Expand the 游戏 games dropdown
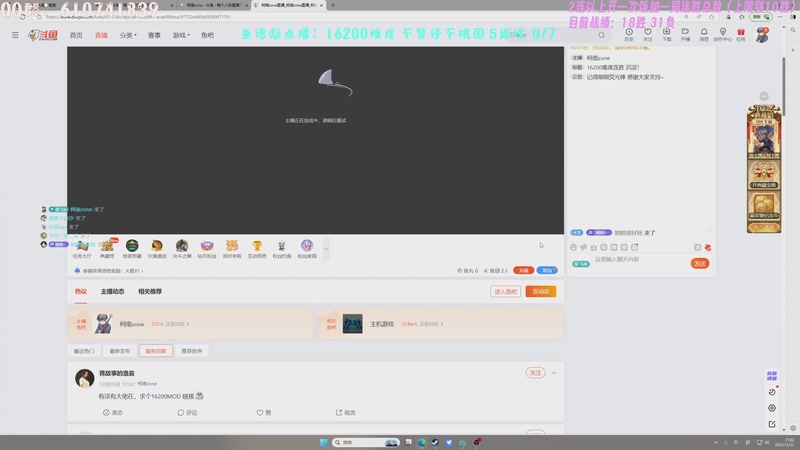The image size is (800, 450). click(x=181, y=35)
